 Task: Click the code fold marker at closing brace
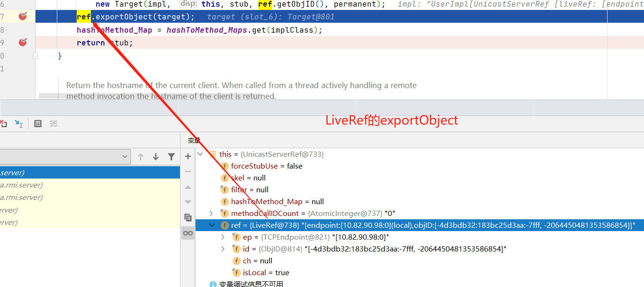(x=36, y=56)
